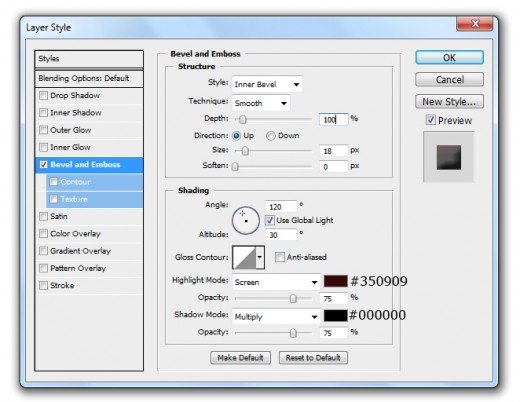
Task: Enable the Anti-aliased checkbox
Action: (x=280, y=257)
